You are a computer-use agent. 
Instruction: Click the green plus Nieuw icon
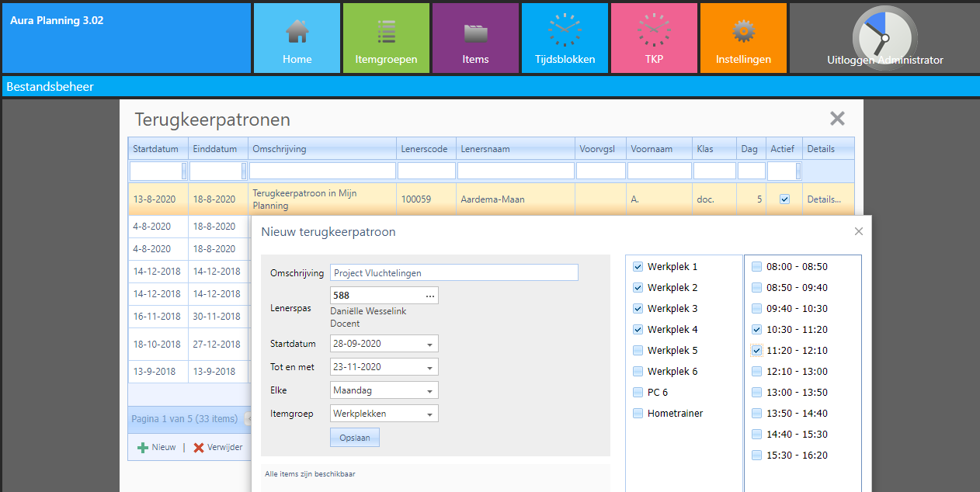pos(143,448)
